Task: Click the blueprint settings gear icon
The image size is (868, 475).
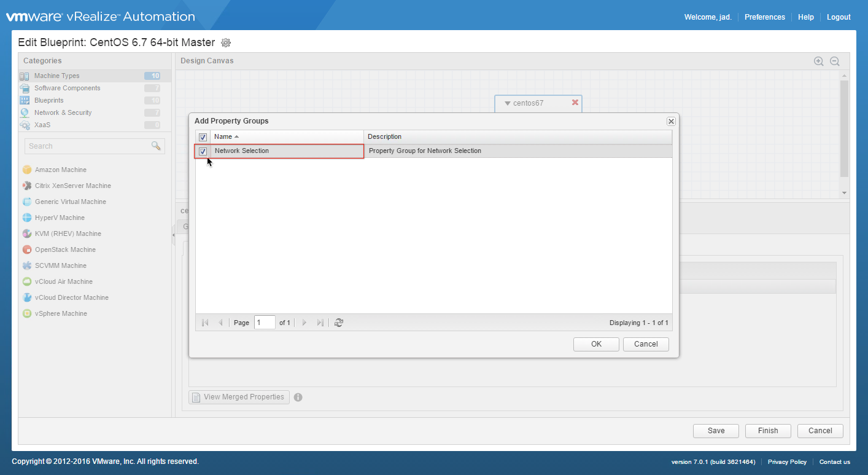Action: pos(226,42)
